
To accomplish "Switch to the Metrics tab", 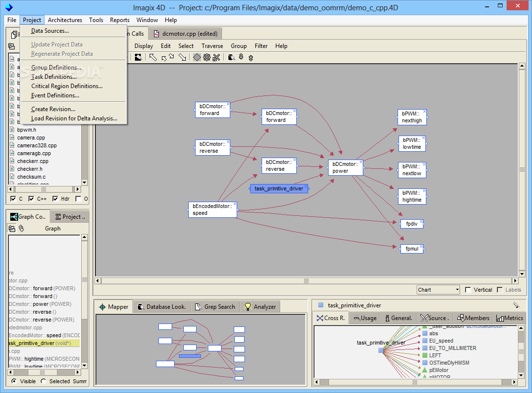I will 510,318.
